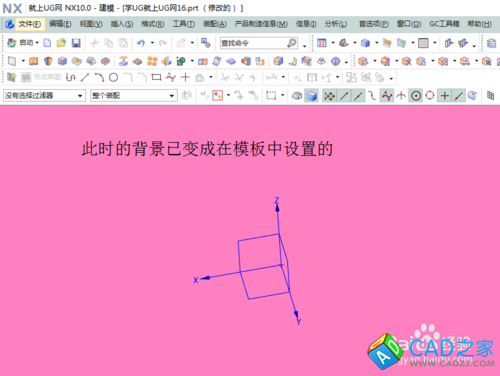Toggle Quadrant Point snapping
Image resolution: width=500 pixels, height=376 pixels.
(x=430, y=96)
